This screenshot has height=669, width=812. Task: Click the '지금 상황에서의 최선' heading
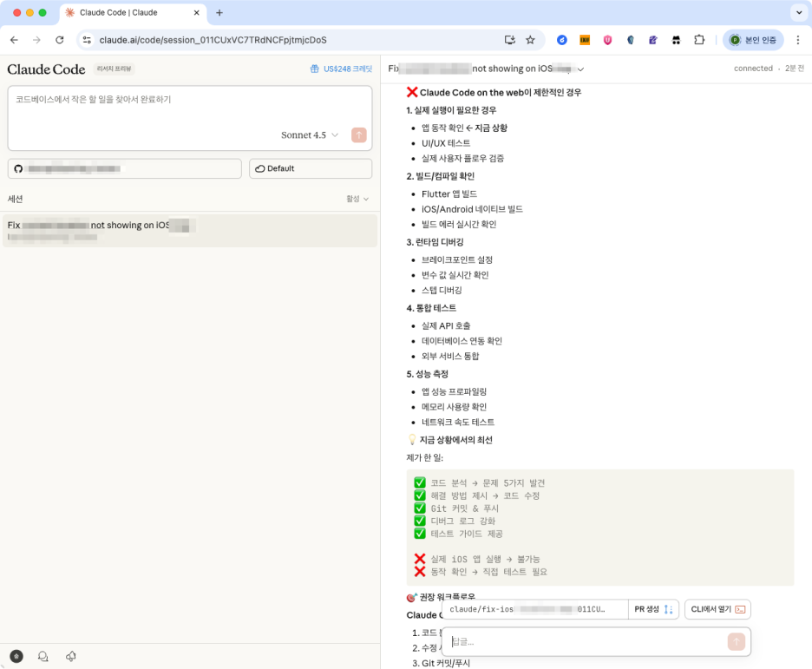click(455, 440)
